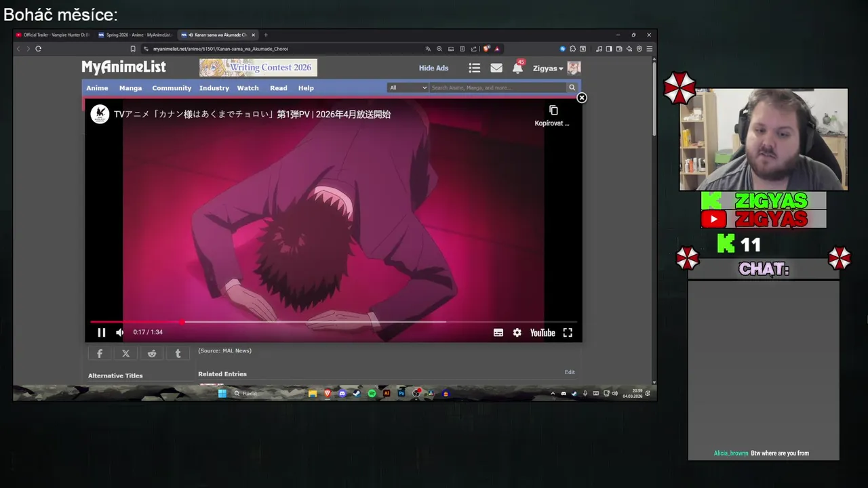The width and height of the screenshot is (868, 488).
Task: Share the page on Tumblr
Action: 178,354
